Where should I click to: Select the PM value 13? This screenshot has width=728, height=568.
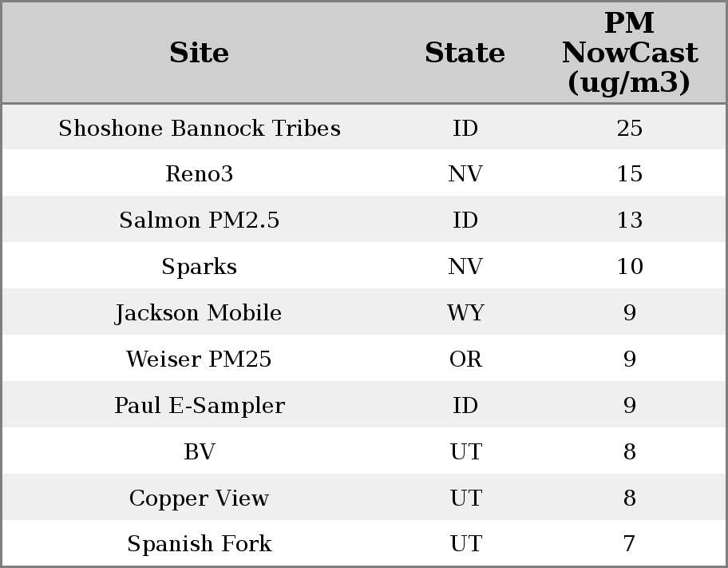tap(629, 220)
